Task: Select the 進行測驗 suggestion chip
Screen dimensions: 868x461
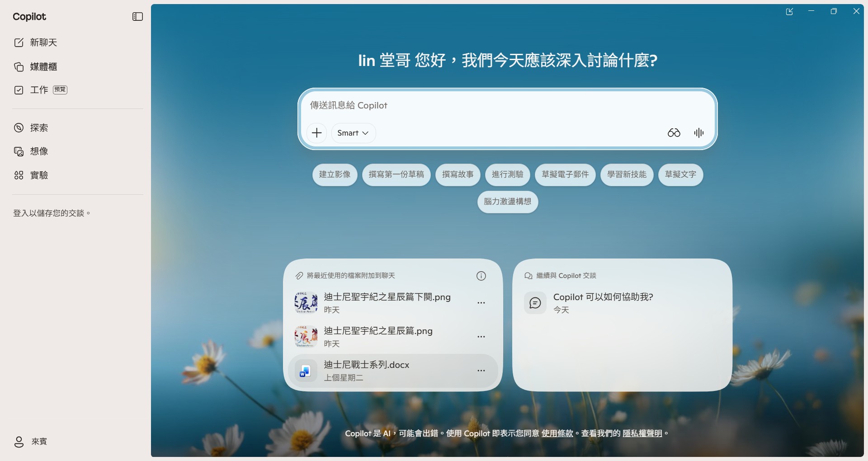Action: click(x=508, y=174)
